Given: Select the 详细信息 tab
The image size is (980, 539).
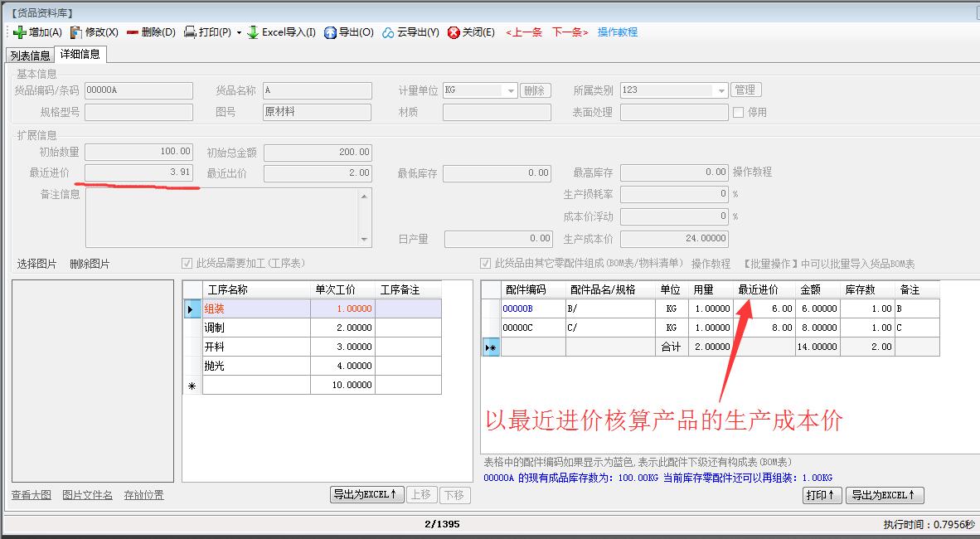Looking at the screenshot, I should click(x=80, y=56).
